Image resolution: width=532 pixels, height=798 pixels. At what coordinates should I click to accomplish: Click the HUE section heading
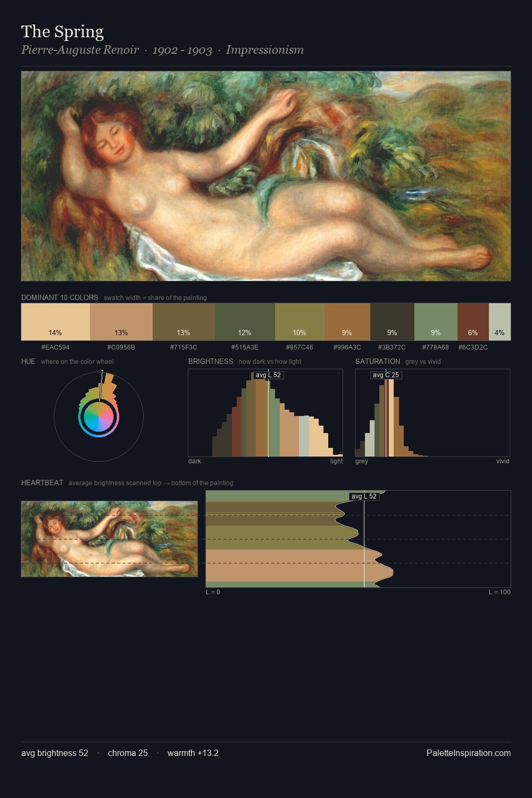pos(28,361)
